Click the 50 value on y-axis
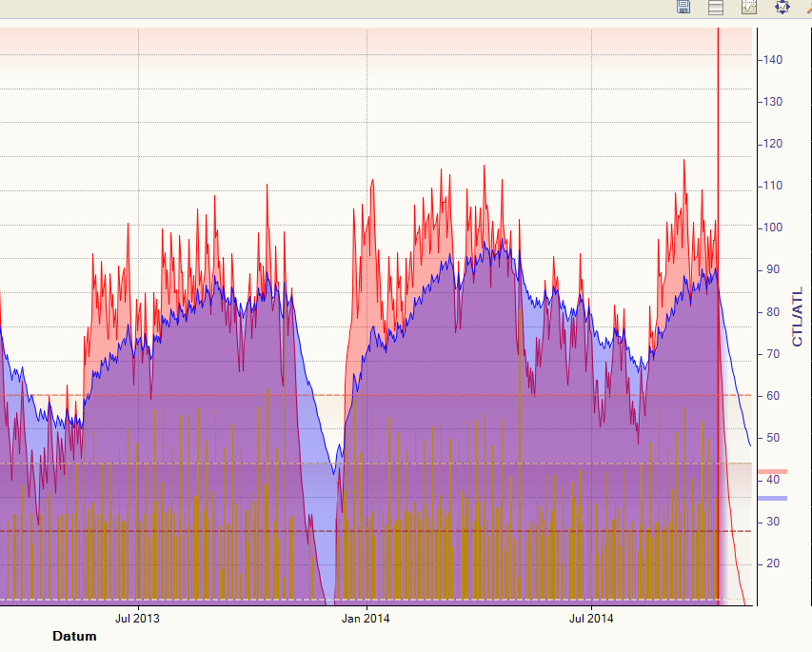 click(x=773, y=438)
